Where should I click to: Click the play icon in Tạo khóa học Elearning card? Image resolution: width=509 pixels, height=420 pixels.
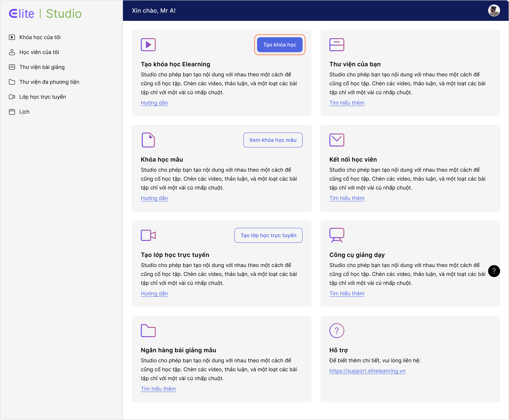tap(148, 44)
